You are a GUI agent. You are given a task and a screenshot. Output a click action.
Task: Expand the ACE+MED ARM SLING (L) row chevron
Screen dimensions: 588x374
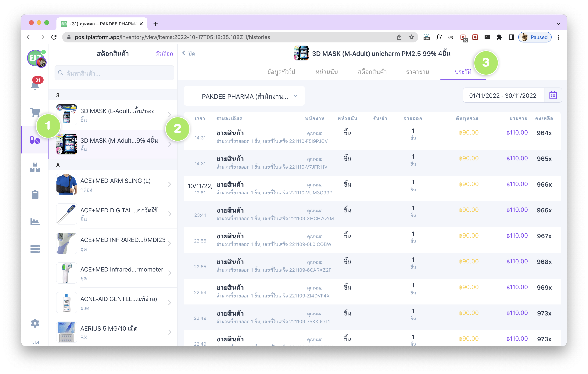170,184
